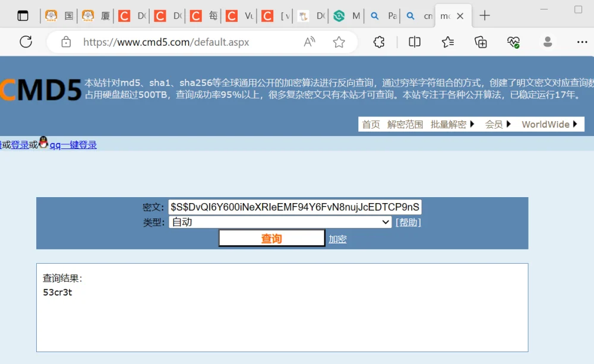Open the Favorites list
Viewport: 594px width, 364px height.
(448, 42)
